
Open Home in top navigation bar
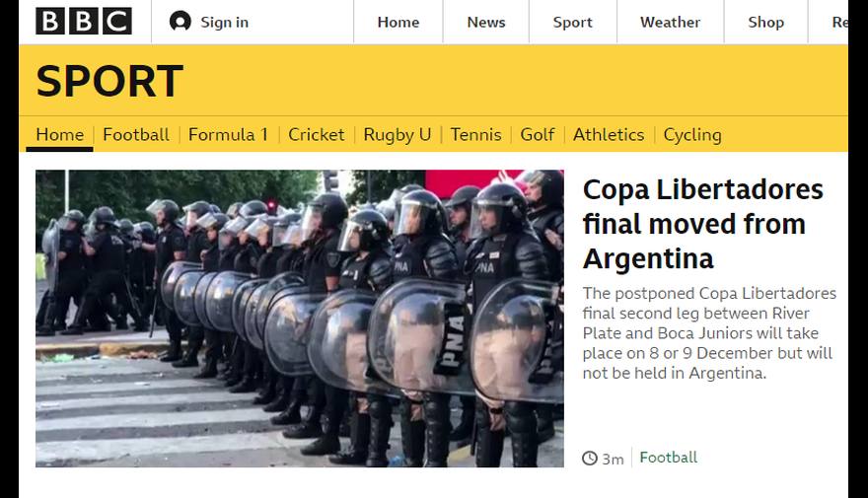[398, 22]
